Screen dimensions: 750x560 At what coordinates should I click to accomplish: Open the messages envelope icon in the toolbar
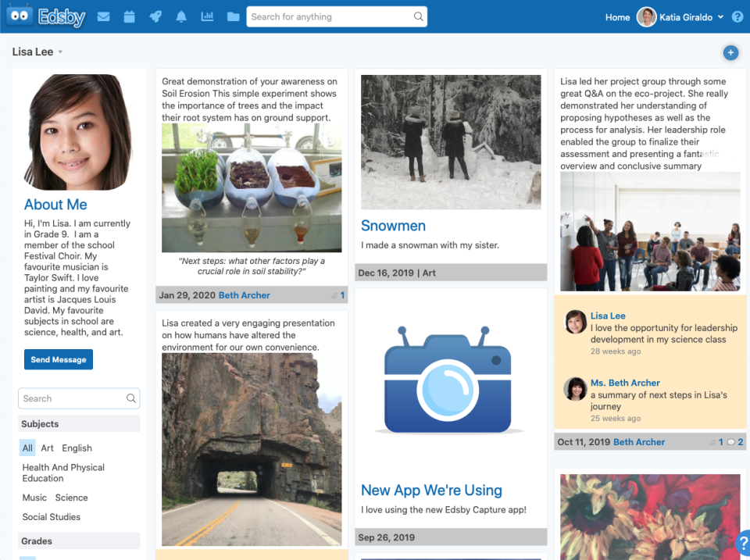103,16
